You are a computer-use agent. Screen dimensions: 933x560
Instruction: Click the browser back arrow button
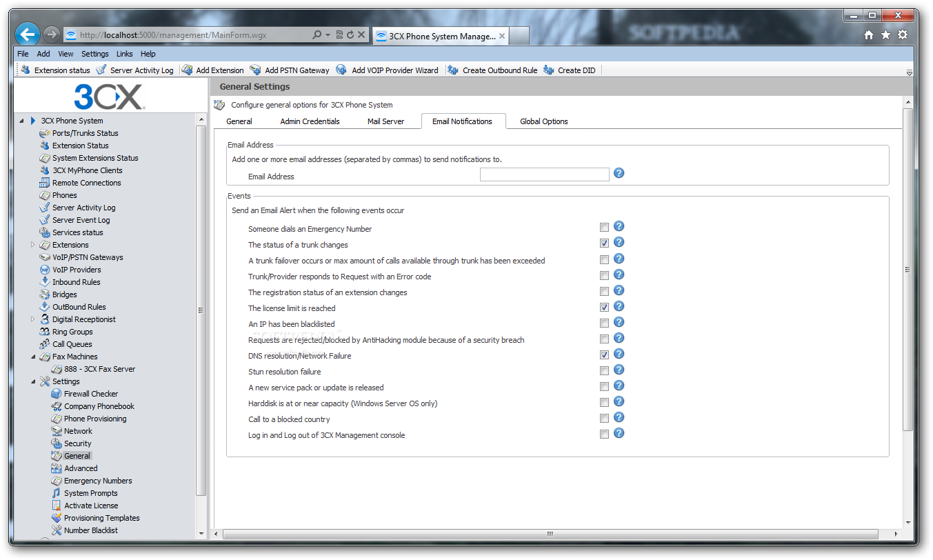(x=28, y=34)
